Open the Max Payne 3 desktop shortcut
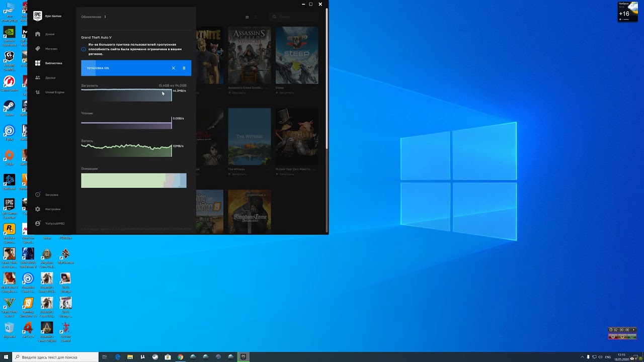This screenshot has height=362, width=644. click(9, 282)
